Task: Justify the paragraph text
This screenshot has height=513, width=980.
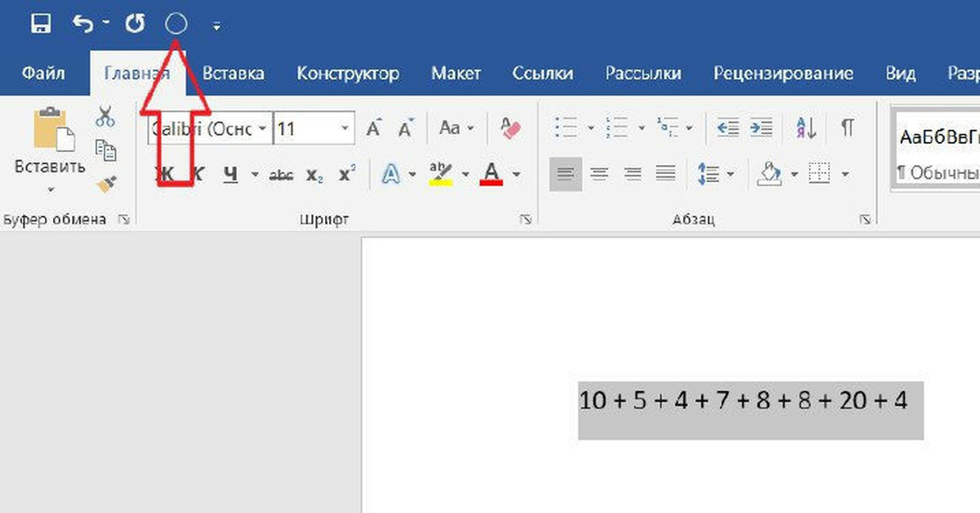Action: [x=666, y=174]
